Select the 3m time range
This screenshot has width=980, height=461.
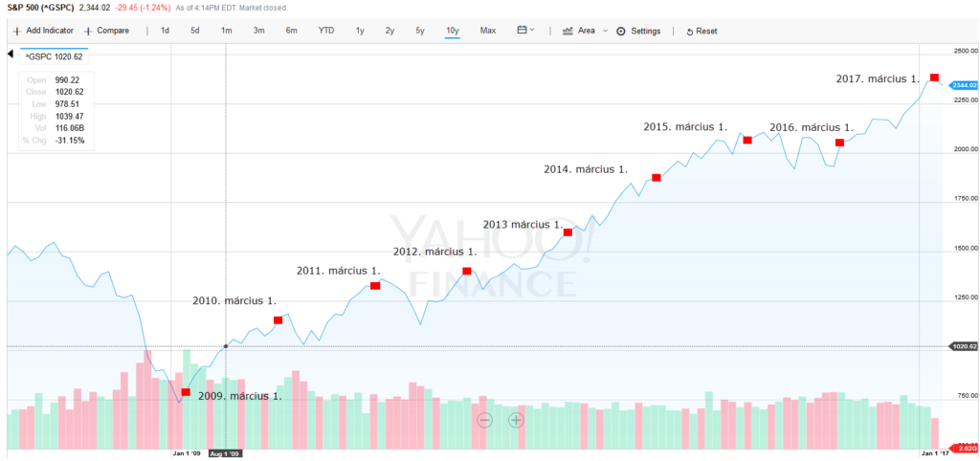pos(258,31)
